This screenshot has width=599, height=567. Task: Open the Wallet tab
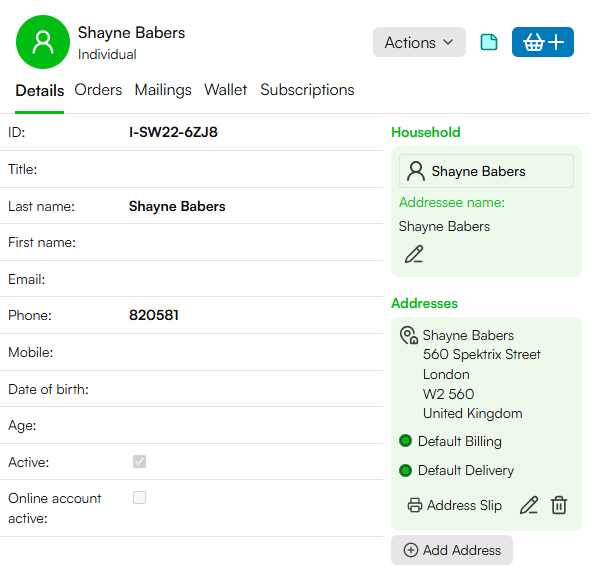pyautogui.click(x=225, y=90)
